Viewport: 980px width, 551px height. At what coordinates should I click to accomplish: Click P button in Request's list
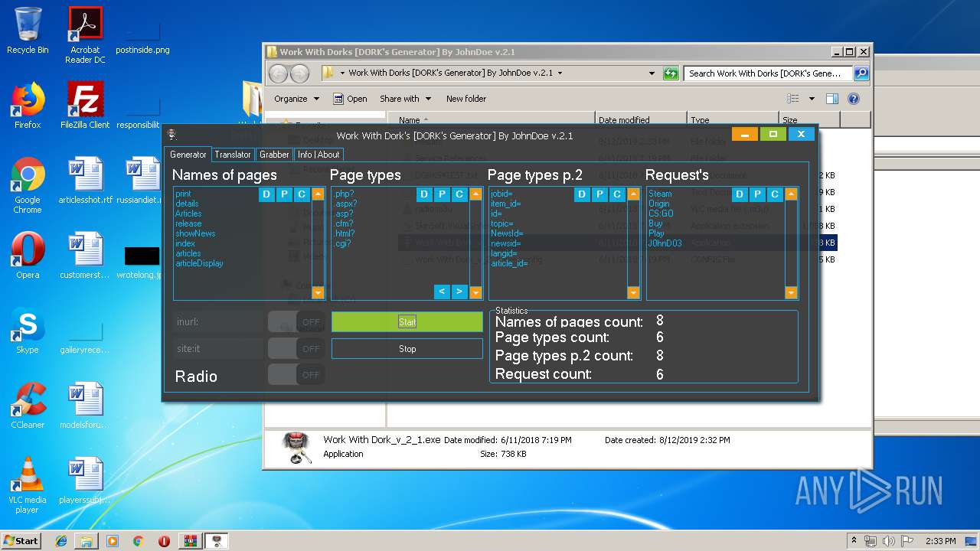pos(757,194)
